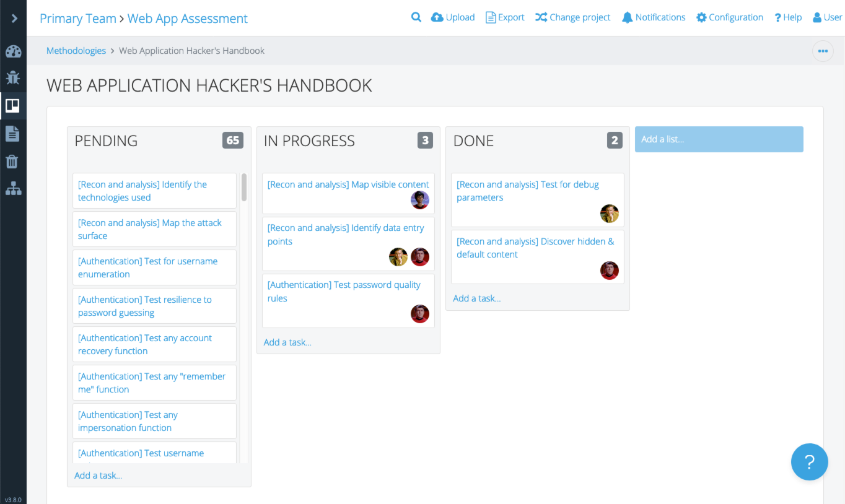Click the User person icon

coord(818,17)
